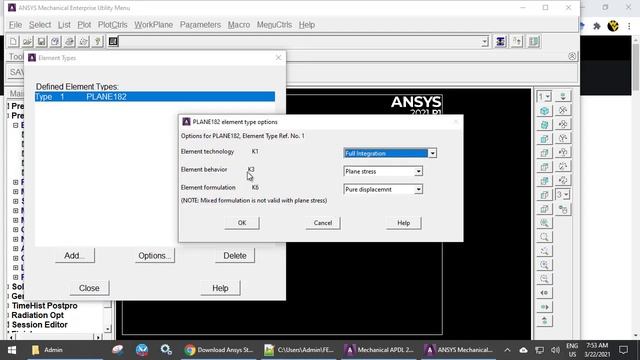Open the Parameters menu
640x360 pixels.
[x=200, y=25]
